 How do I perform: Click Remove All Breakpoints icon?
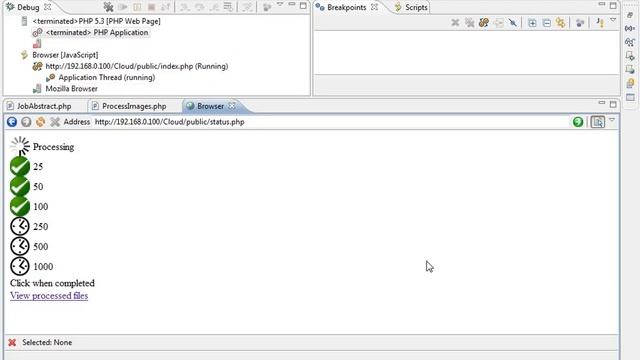[469, 22]
